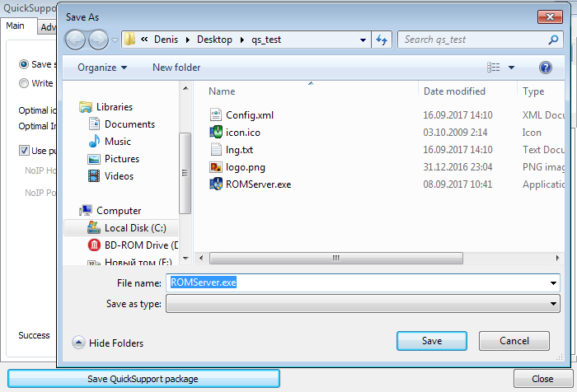Click the logo.png image icon
577x392 pixels.
coord(216,167)
